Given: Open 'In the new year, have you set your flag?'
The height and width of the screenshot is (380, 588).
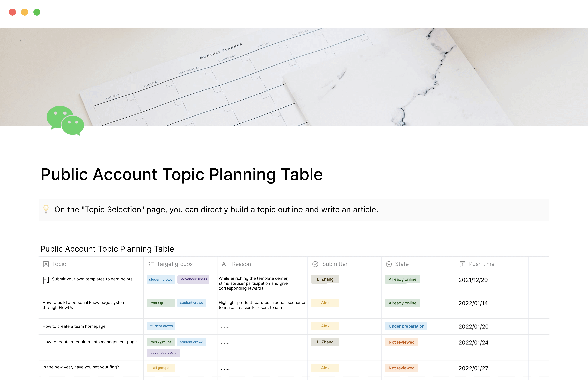Looking at the screenshot, I should 80,367.
